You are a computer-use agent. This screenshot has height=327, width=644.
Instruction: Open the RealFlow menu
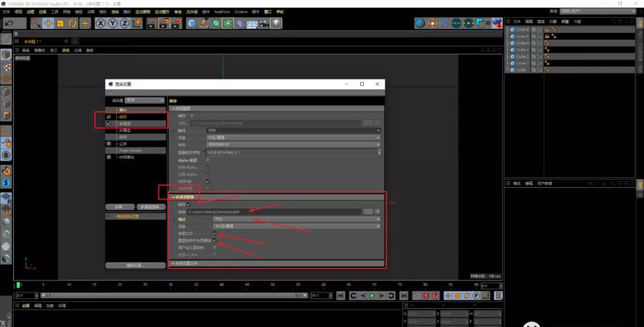coord(222,12)
